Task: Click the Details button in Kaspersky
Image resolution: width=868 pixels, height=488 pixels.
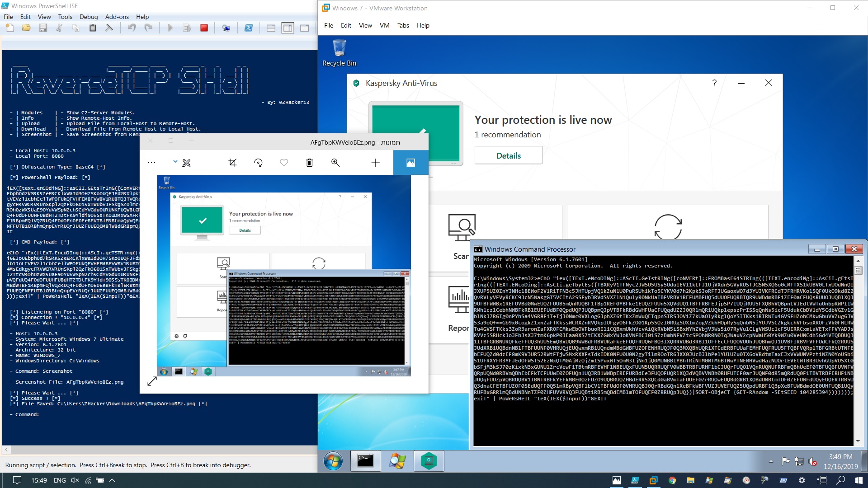Action: [508, 155]
